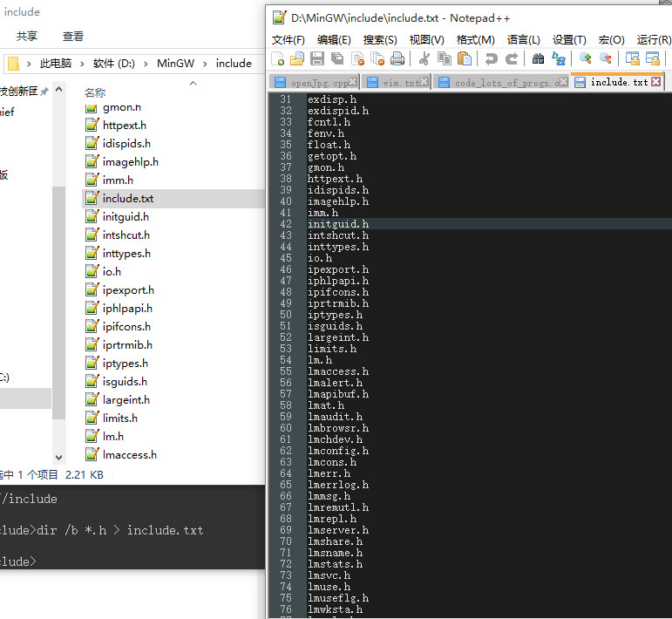Switch to the openJpg.cpp tab
Screen dimensions: 672x619
point(315,82)
